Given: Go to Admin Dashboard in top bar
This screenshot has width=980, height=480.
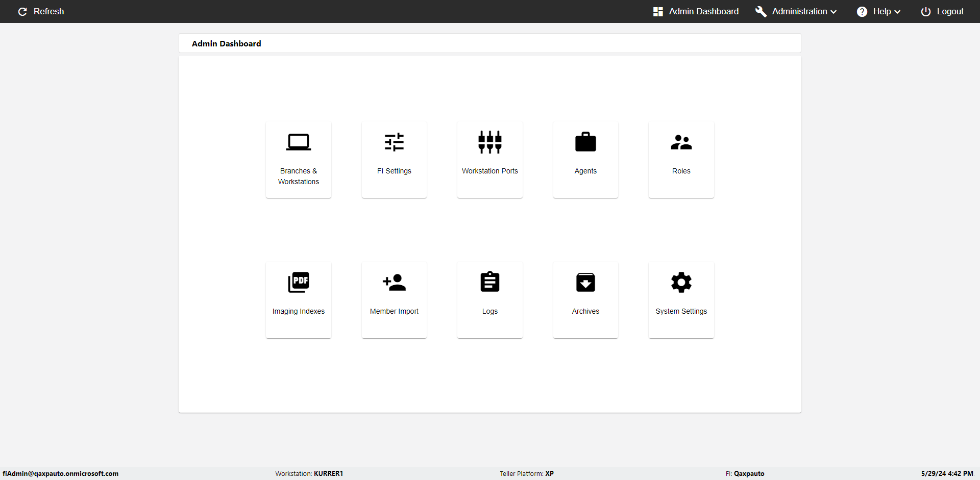Looking at the screenshot, I should (703, 11).
